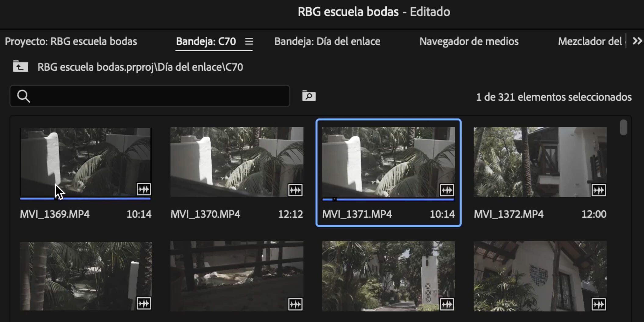Switch to the Navegador de medios panel
The width and height of the screenshot is (644, 322).
tap(469, 41)
